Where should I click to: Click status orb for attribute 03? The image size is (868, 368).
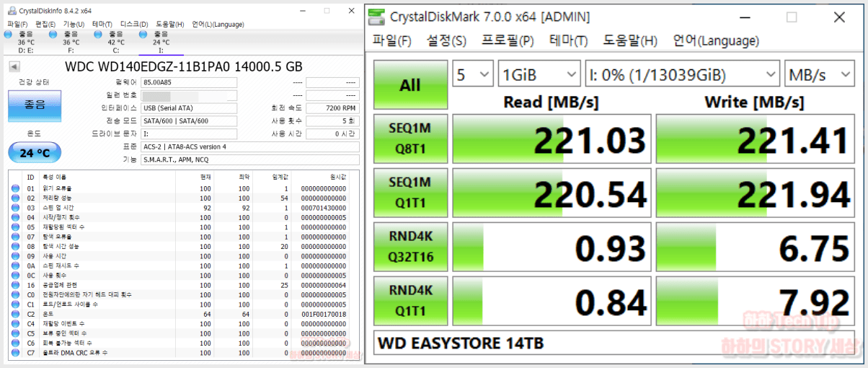tap(16, 207)
